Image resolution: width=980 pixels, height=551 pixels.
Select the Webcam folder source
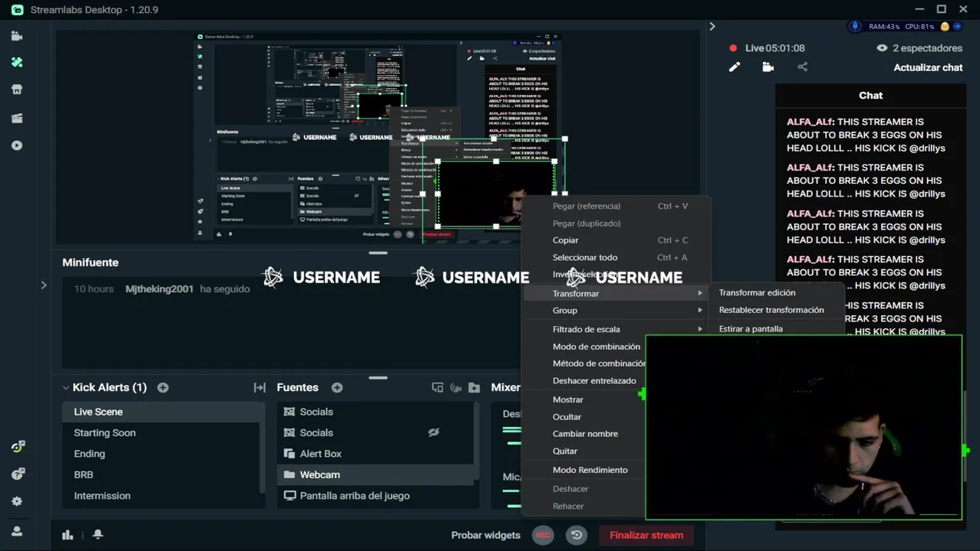375,474
